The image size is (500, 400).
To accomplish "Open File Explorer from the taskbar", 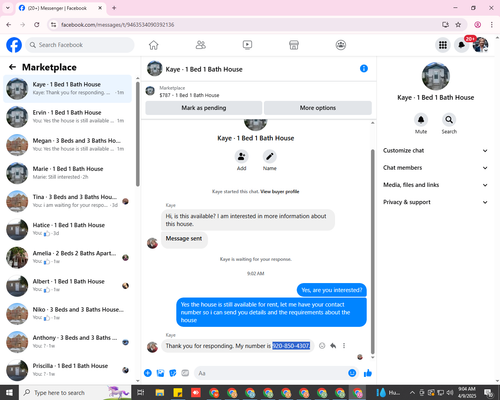I will pos(160,392).
